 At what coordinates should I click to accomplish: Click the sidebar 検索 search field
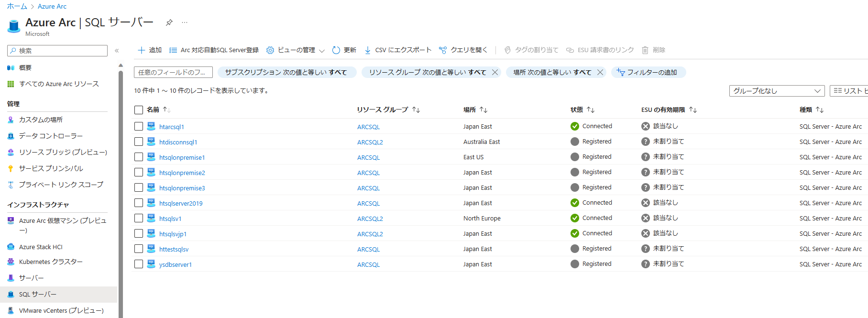57,51
